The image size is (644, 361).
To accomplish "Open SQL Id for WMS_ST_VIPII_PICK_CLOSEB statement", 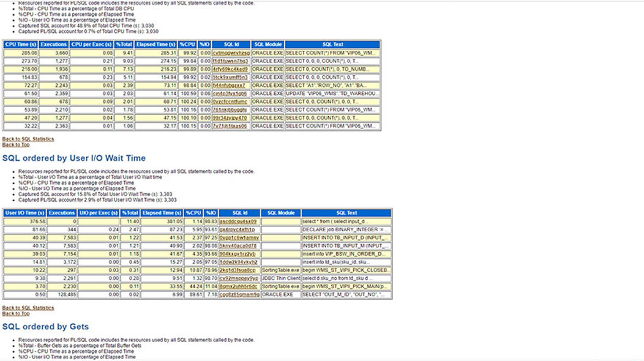I will click(238, 270).
